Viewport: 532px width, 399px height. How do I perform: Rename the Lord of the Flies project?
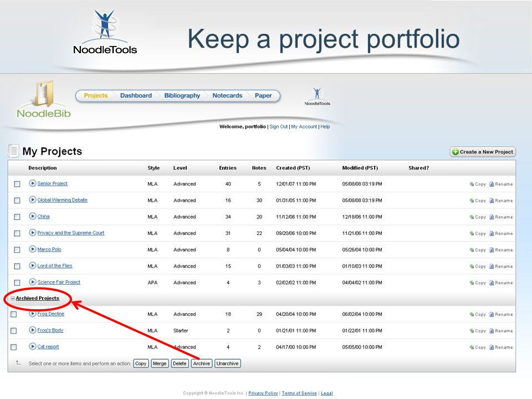[x=501, y=267]
